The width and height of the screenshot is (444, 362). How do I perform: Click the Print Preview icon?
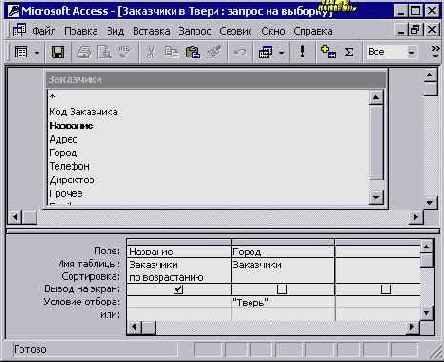click(x=104, y=52)
